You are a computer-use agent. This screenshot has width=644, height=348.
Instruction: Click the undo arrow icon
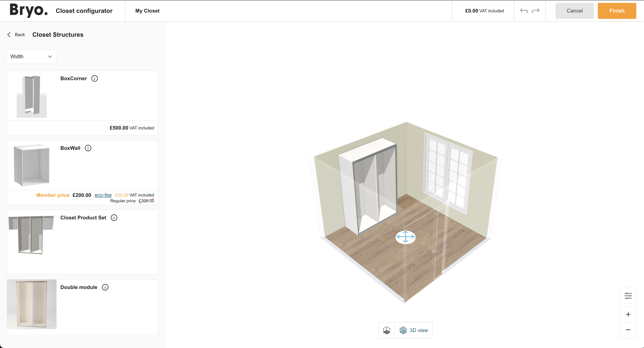click(x=524, y=11)
